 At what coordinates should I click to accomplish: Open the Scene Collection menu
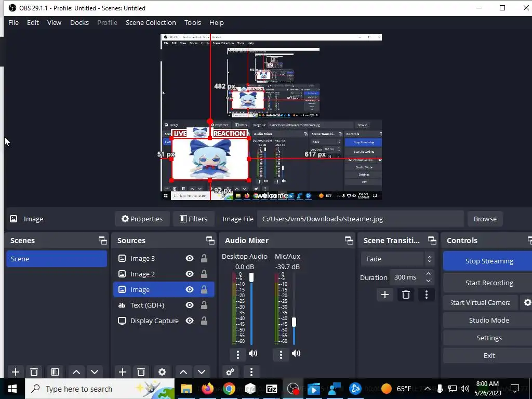click(x=151, y=23)
